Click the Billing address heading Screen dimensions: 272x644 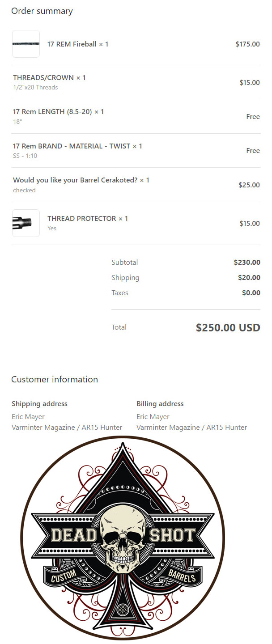click(x=160, y=404)
